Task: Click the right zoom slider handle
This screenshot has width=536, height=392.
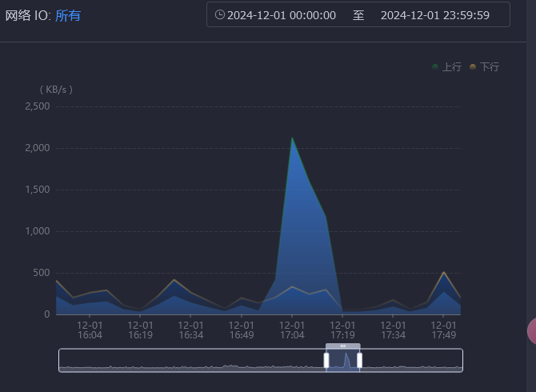Action: [x=360, y=360]
